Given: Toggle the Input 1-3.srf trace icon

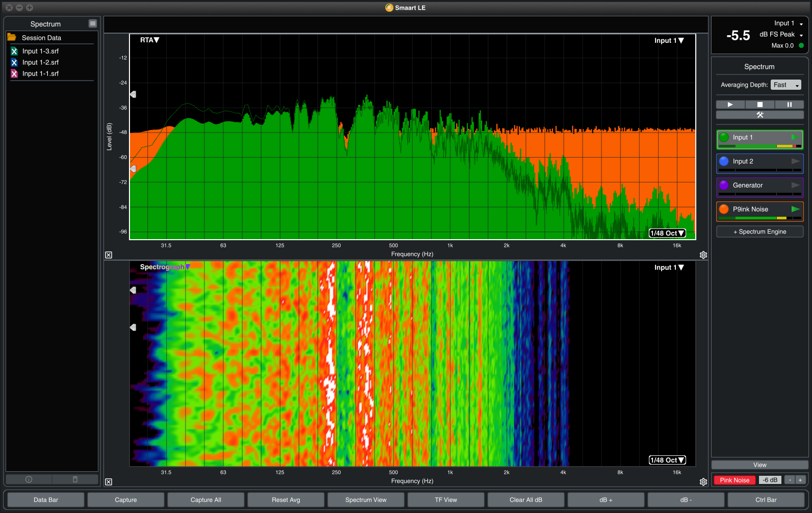Looking at the screenshot, I should click(x=14, y=51).
